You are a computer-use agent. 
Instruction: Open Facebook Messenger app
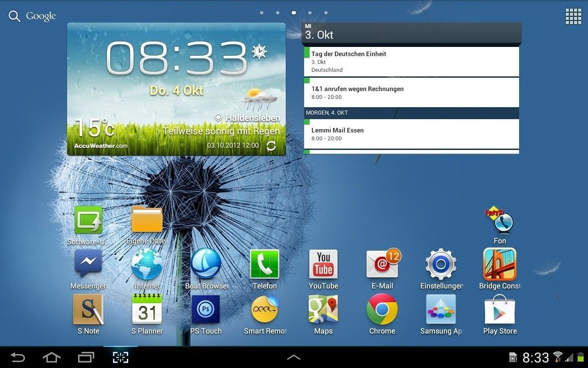[x=88, y=264]
